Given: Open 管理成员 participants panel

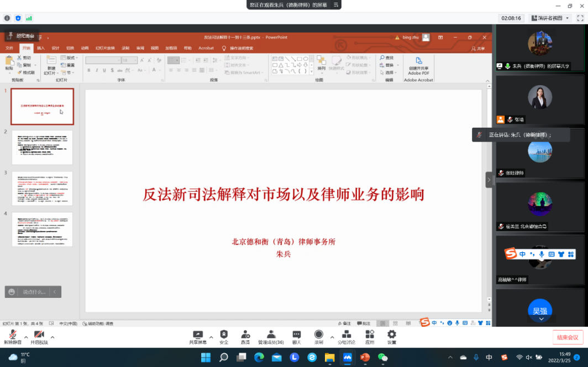Looking at the screenshot, I should tap(271, 337).
